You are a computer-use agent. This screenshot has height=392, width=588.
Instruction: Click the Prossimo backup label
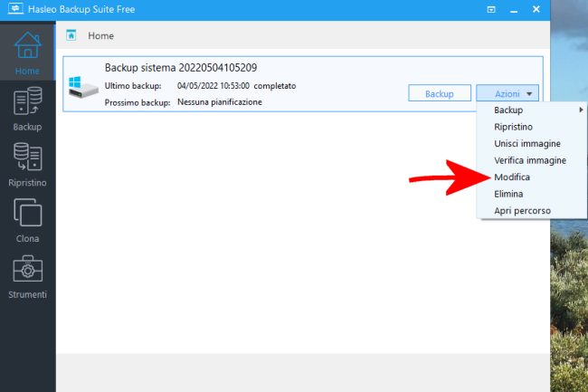click(138, 102)
